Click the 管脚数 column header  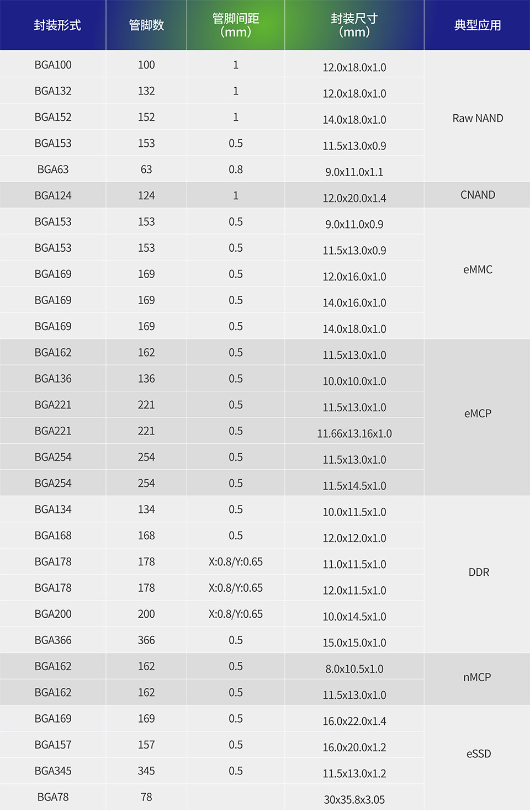click(146, 25)
